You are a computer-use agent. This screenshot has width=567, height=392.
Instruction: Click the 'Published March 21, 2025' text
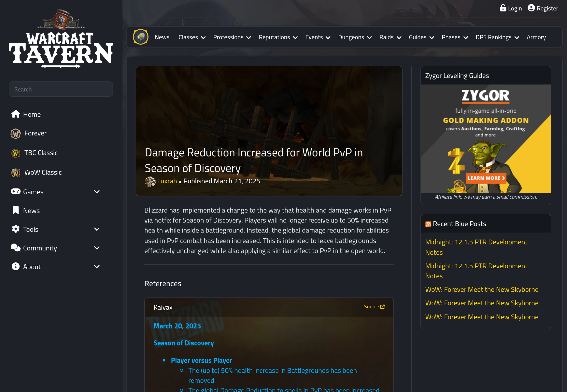[x=222, y=181]
